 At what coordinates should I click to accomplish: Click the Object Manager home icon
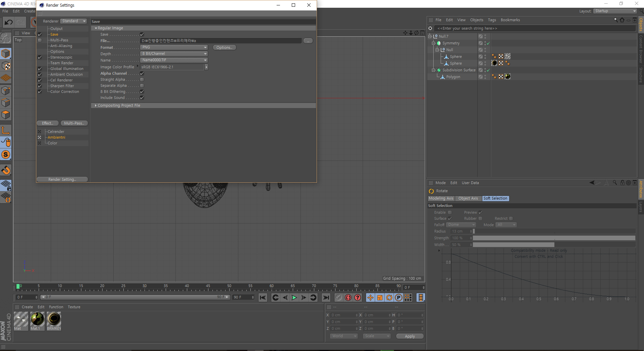(622, 20)
